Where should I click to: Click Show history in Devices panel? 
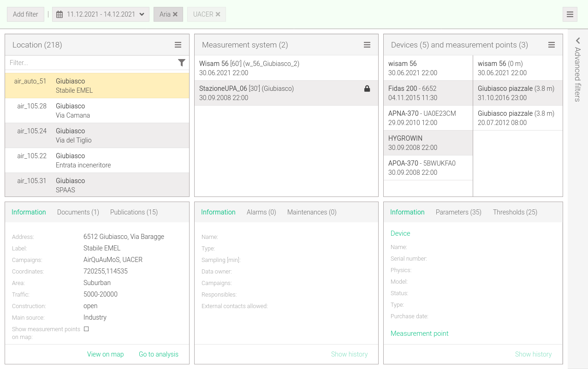tap(534, 354)
